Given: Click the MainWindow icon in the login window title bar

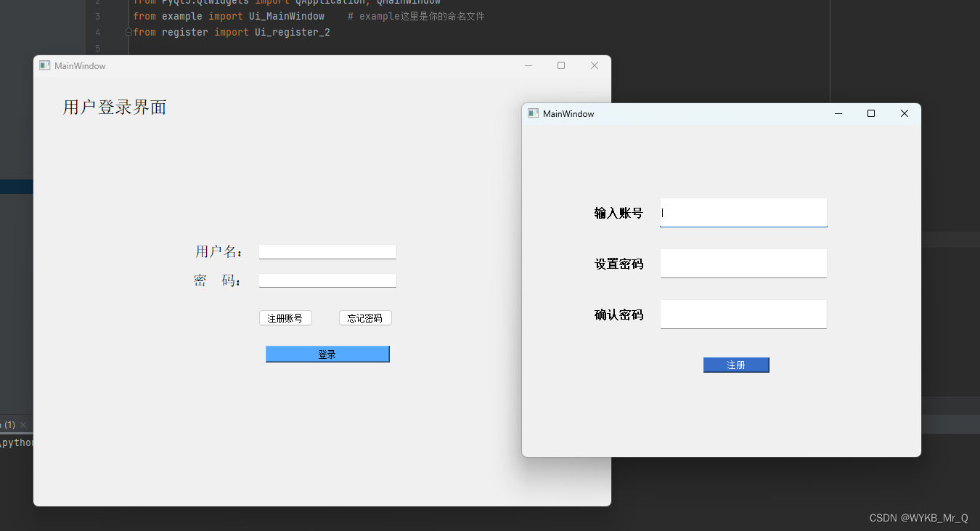Looking at the screenshot, I should [45, 65].
